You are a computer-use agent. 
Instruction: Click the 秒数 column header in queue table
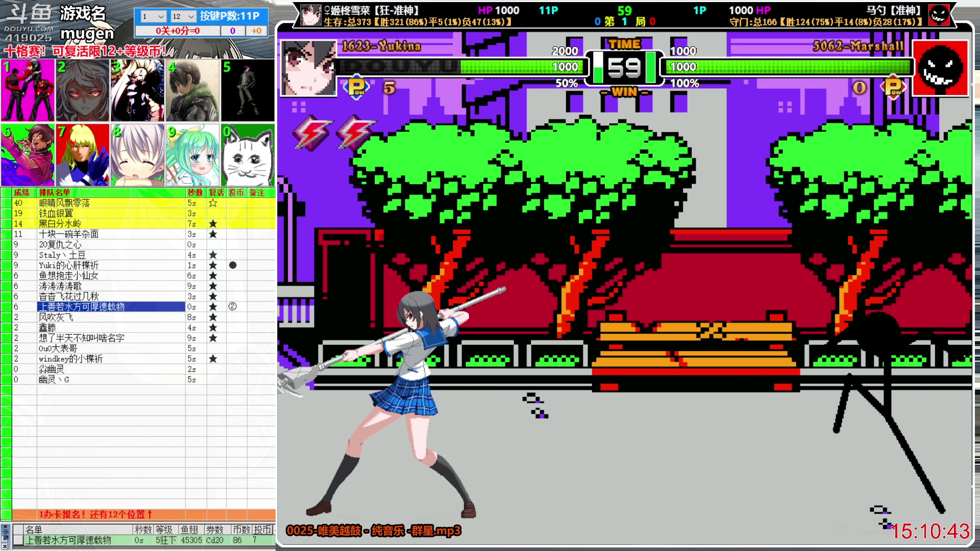[195, 192]
